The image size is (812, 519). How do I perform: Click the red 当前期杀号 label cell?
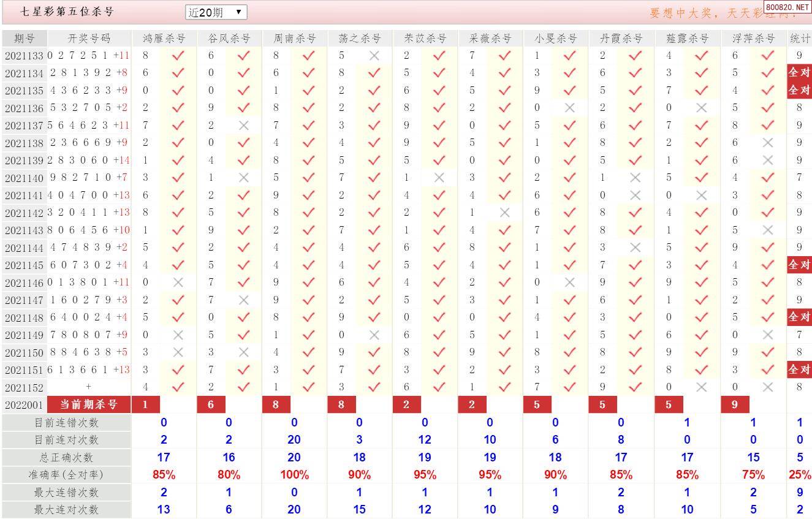[x=88, y=404]
